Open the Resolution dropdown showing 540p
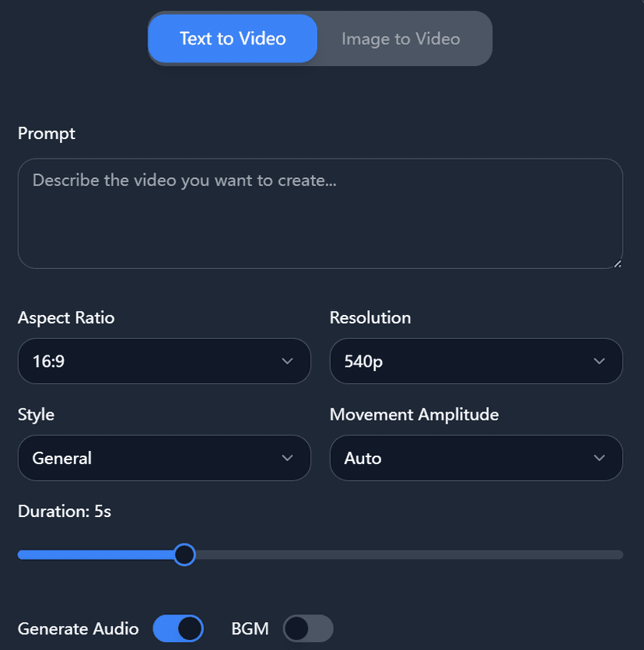The width and height of the screenshot is (644, 650). point(475,361)
